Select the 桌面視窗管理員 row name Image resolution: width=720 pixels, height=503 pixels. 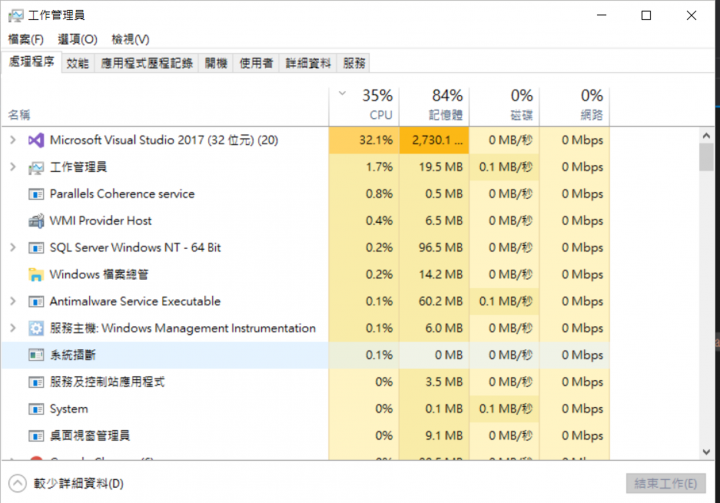90,435
